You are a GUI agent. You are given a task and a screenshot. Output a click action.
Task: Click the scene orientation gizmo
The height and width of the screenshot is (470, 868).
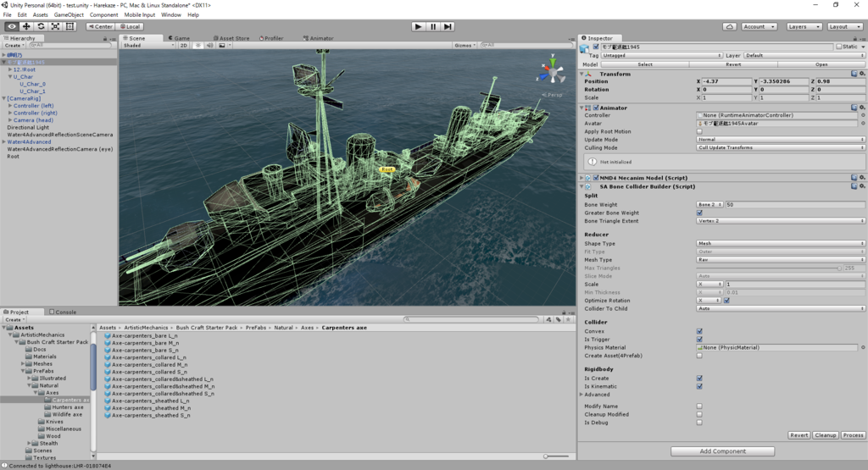[552, 72]
